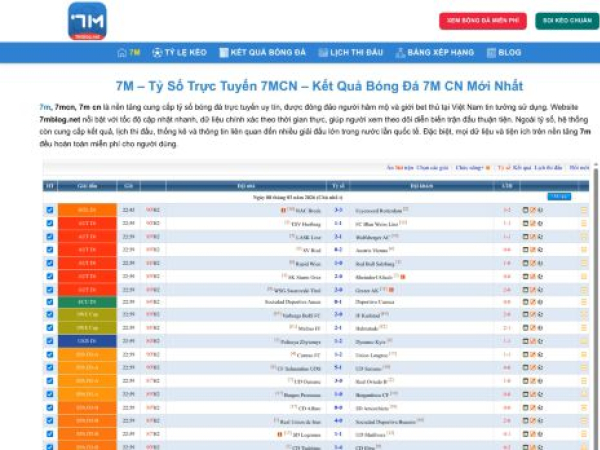Uncheck the checkbox for SV Ried match
This screenshot has width=600, height=450.
pos(50,249)
